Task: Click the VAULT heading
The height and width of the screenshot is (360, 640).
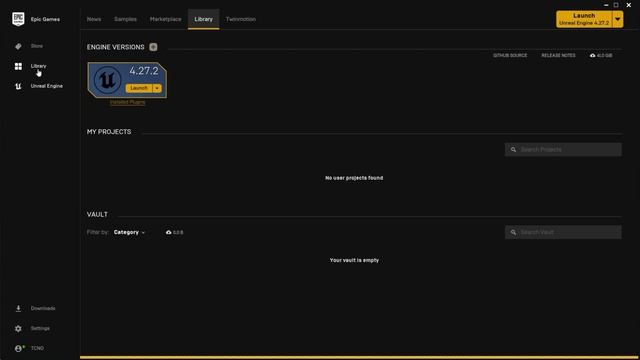Action: [x=97, y=215]
